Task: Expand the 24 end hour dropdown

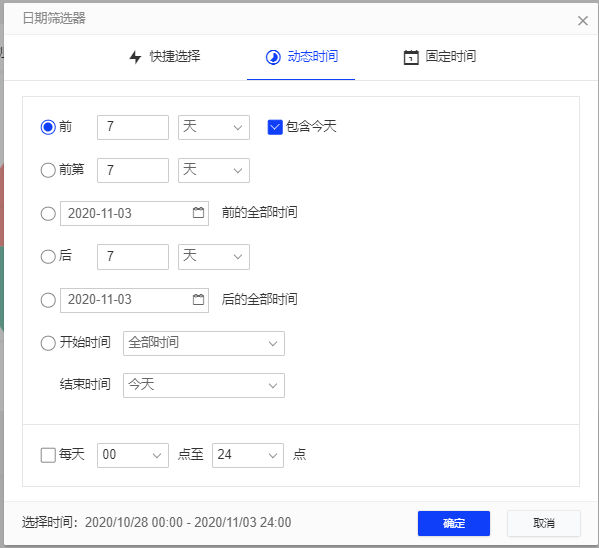Action: coord(248,455)
